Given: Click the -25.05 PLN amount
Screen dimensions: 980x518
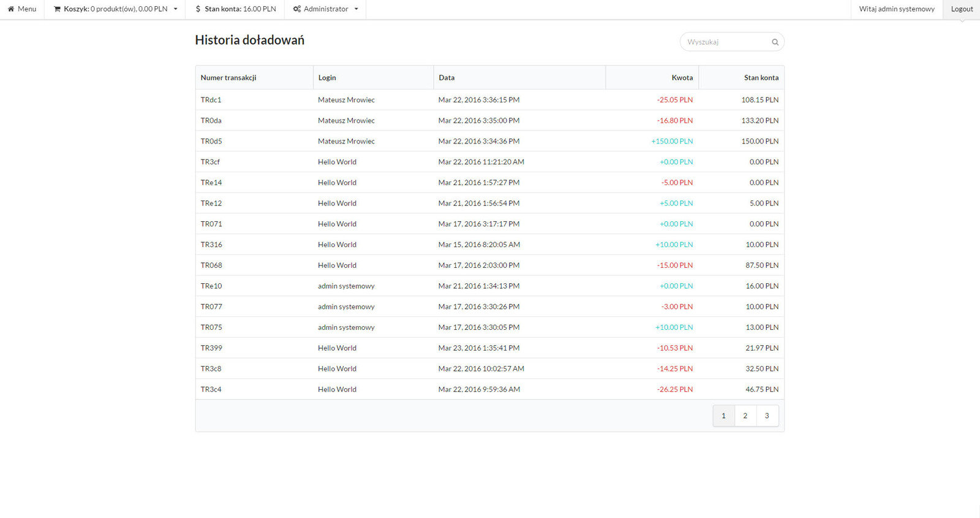Looking at the screenshot, I should click(675, 100).
